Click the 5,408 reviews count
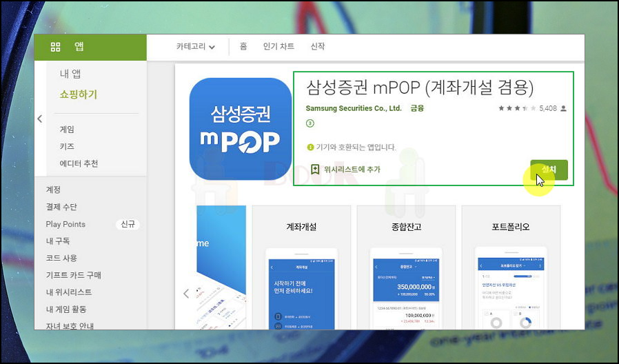This screenshot has height=364, width=619. pos(548,108)
